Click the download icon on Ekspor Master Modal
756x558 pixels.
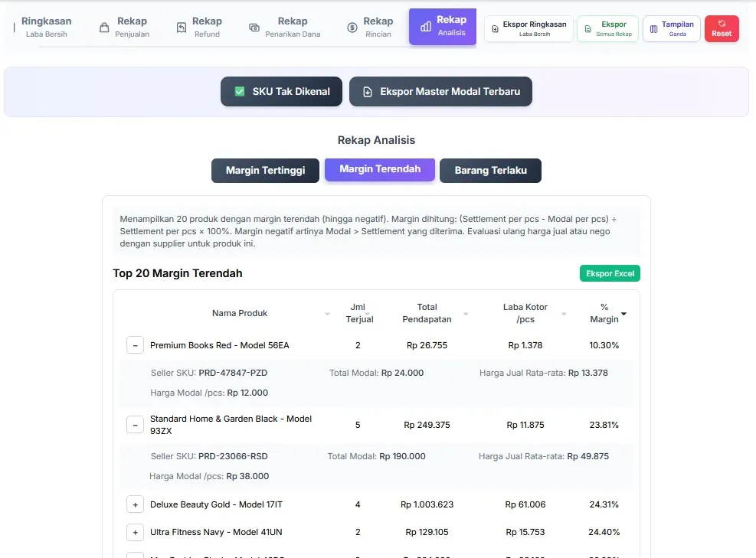(x=367, y=92)
